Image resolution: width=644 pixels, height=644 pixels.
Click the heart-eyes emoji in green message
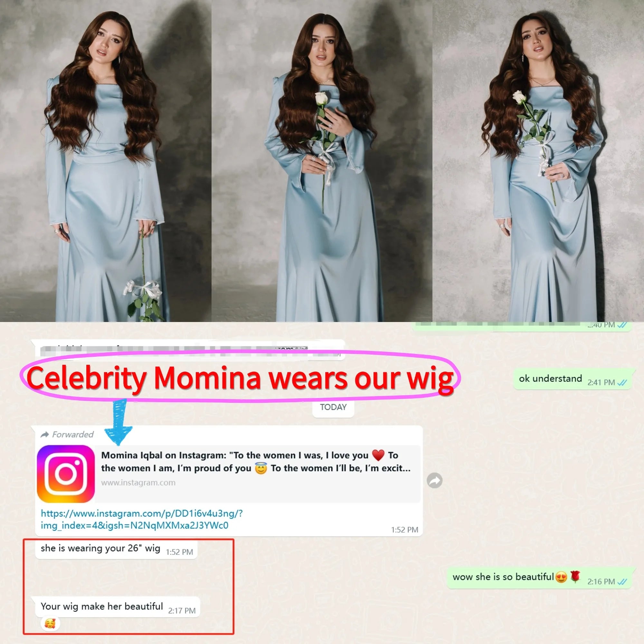tap(561, 577)
